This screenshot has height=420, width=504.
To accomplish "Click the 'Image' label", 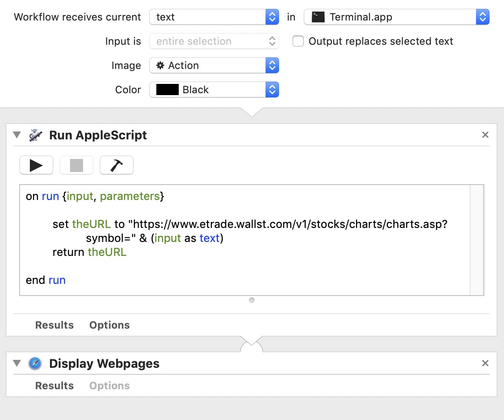I will tap(126, 66).
